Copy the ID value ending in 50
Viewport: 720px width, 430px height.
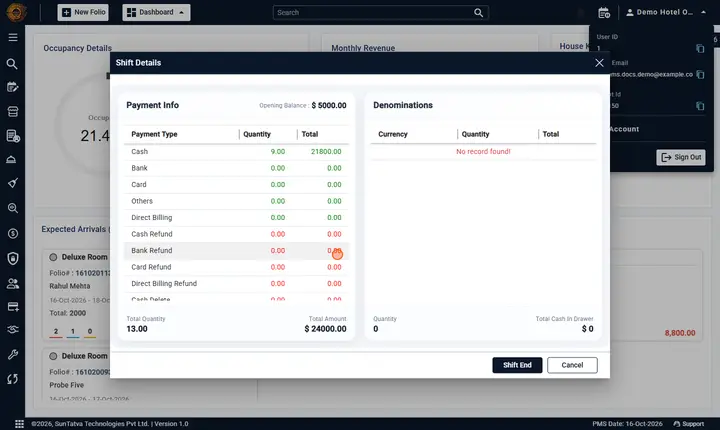(x=700, y=106)
